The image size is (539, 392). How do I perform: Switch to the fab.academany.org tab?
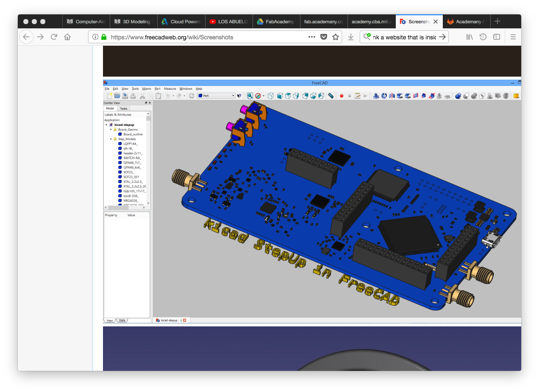pyautogui.click(x=324, y=22)
